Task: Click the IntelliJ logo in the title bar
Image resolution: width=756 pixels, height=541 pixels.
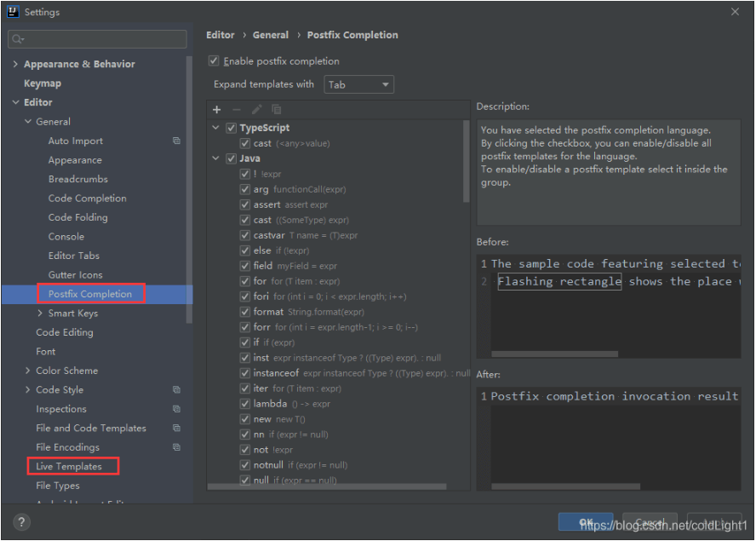Action: point(13,12)
